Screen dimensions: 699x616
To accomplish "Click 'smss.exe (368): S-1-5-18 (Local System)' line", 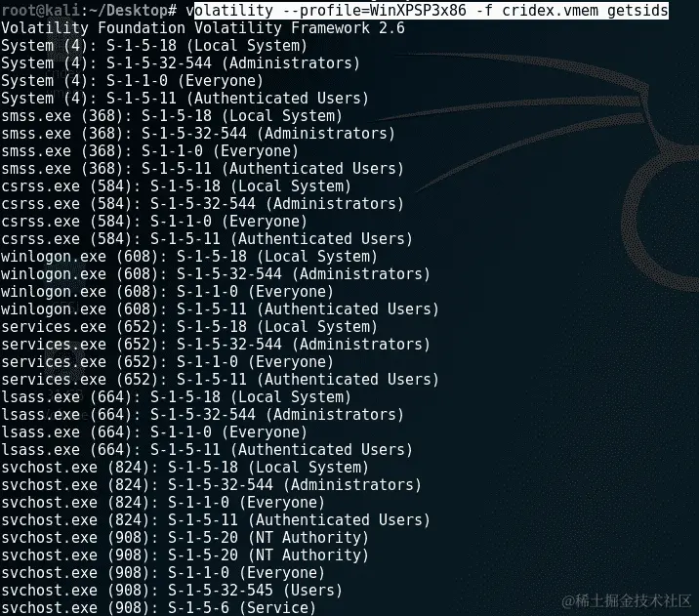I will [172, 116].
